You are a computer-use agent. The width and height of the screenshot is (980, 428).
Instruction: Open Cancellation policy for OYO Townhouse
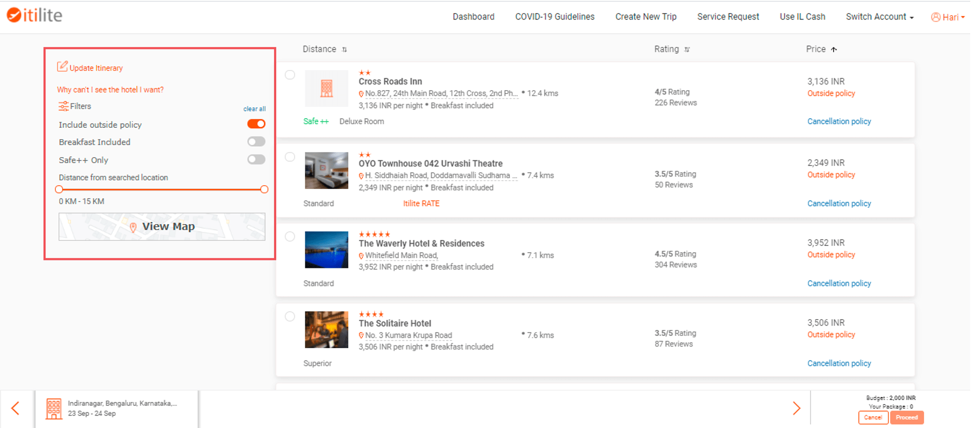(x=839, y=203)
